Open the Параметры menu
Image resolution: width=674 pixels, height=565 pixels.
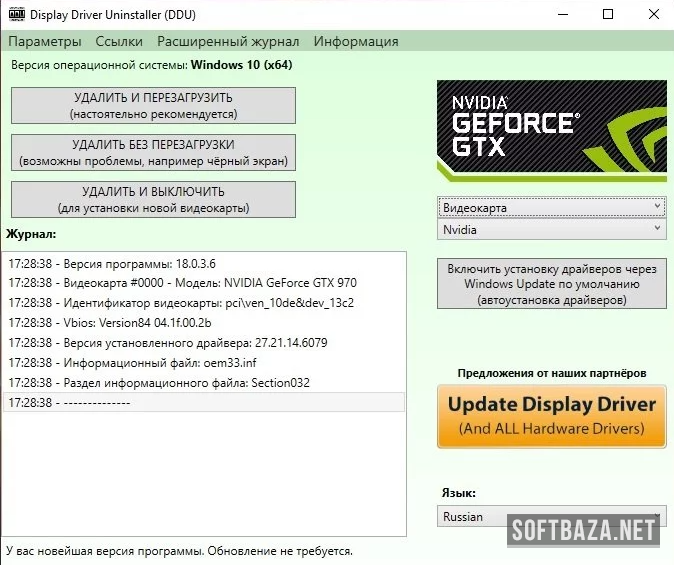[44, 41]
